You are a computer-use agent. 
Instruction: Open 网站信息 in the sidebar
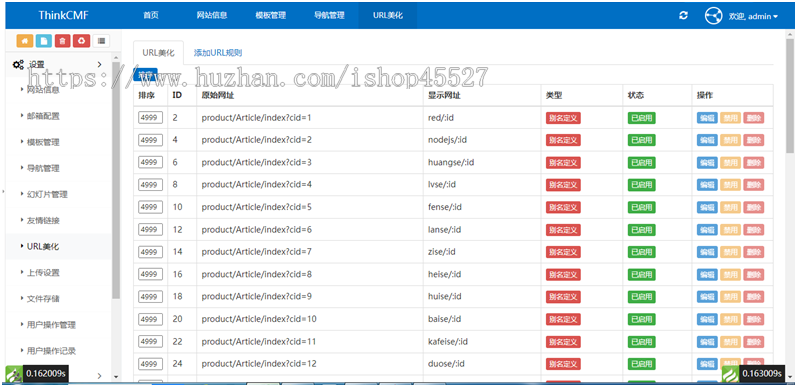click(43, 90)
